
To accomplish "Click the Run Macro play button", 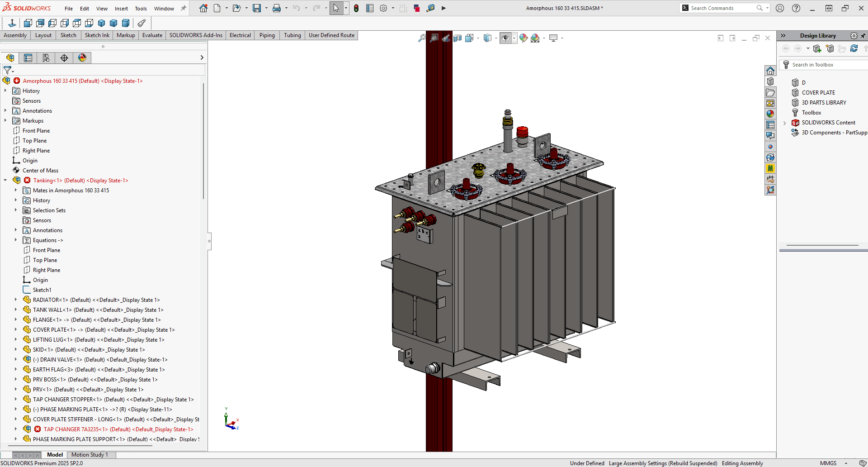I will pyautogui.click(x=444, y=8).
